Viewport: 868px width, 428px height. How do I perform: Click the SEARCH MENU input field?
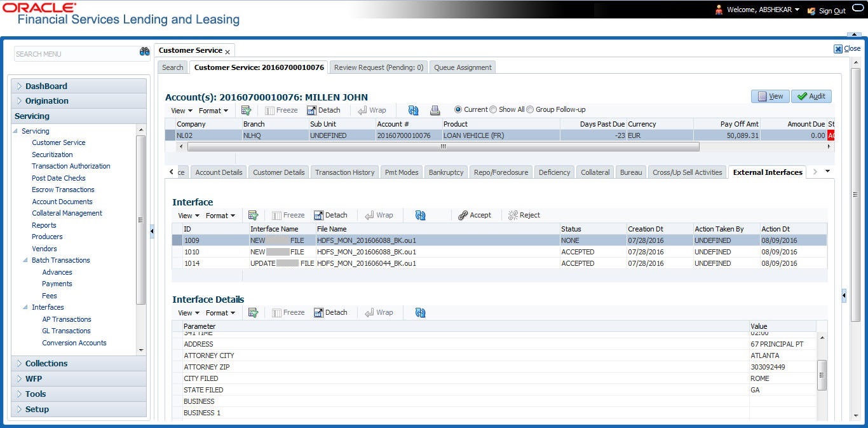coord(75,54)
